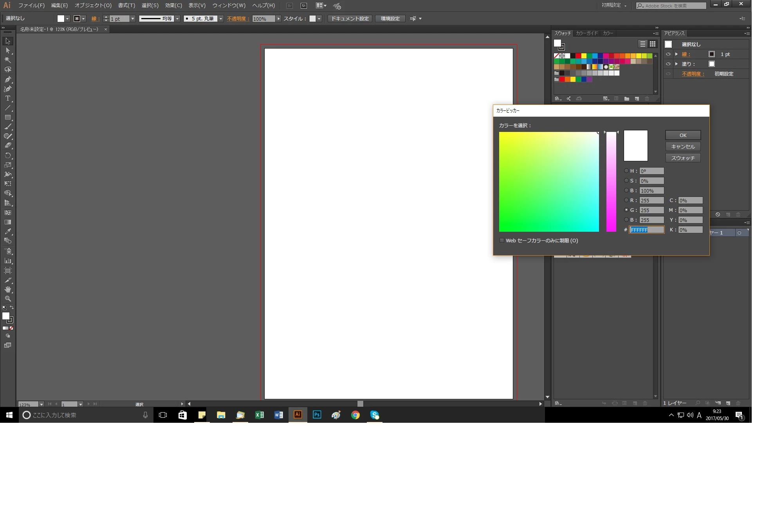This screenshot has width=783, height=532.
Task: Switch to the Color Guide tab
Action: click(x=586, y=33)
